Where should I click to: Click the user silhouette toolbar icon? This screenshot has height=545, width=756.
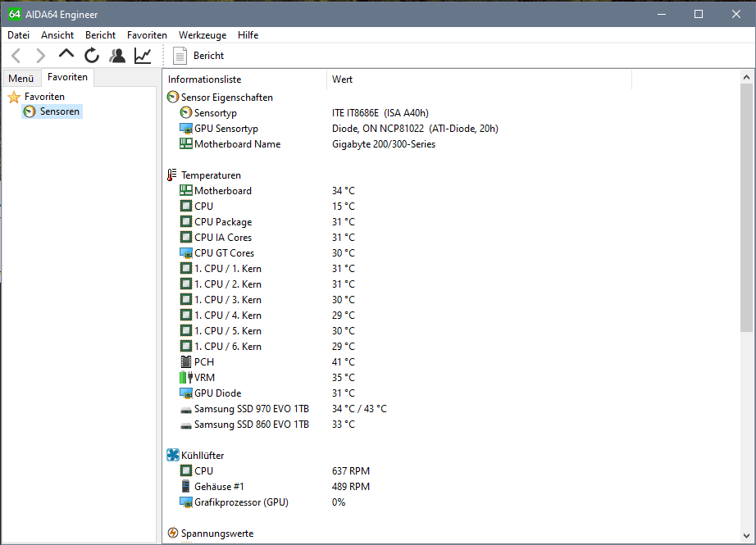(x=117, y=56)
